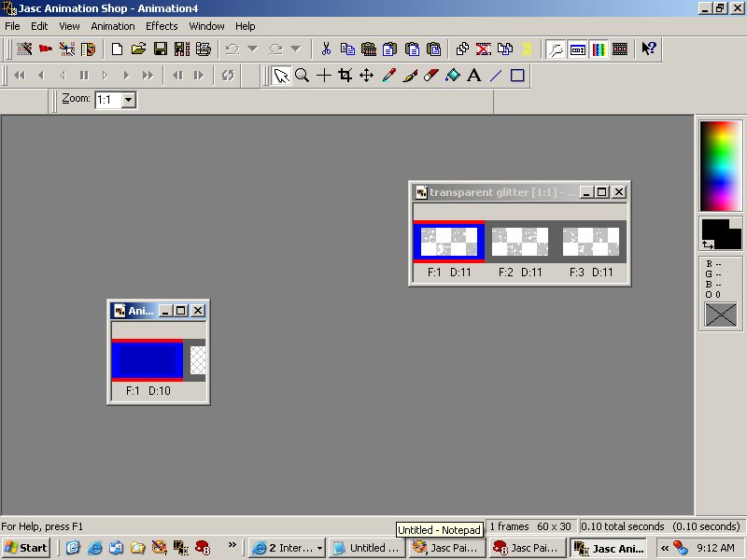Screen dimensions: 747x560
Task: Open the Animation menu
Action: click(113, 26)
